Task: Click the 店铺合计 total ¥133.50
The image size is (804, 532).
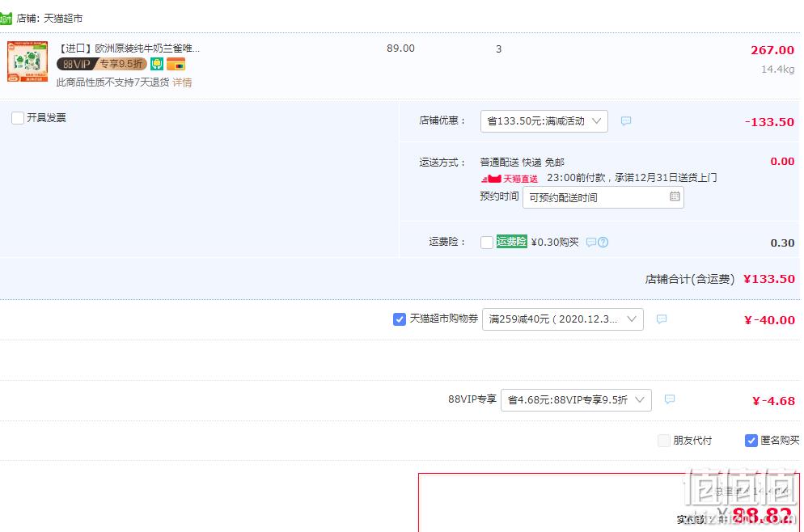Action: coord(768,279)
